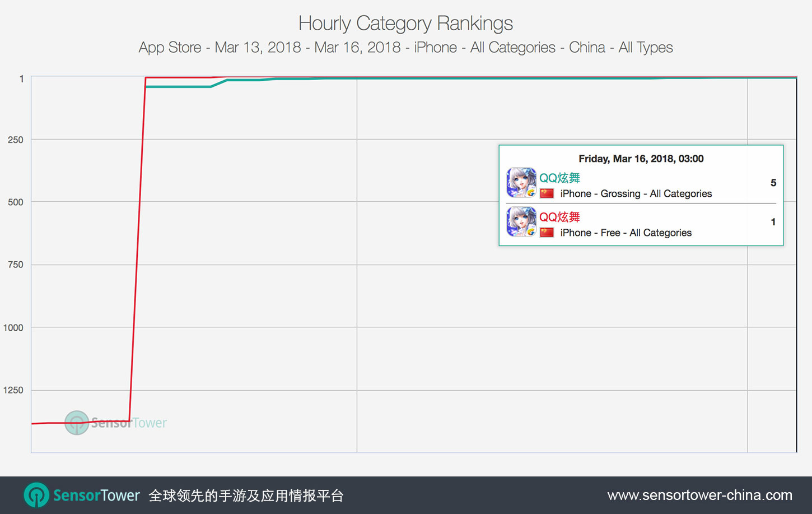Click the y-axis label 750

click(x=16, y=265)
